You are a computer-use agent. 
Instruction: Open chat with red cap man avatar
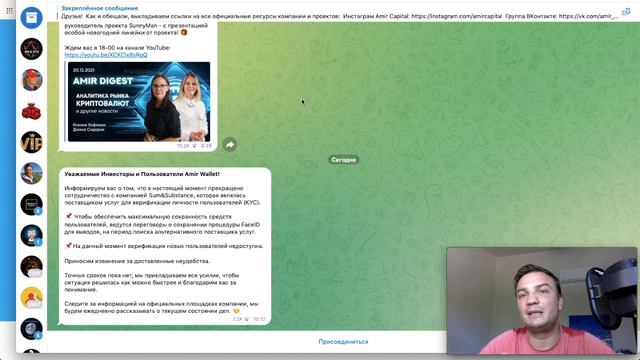31,80
